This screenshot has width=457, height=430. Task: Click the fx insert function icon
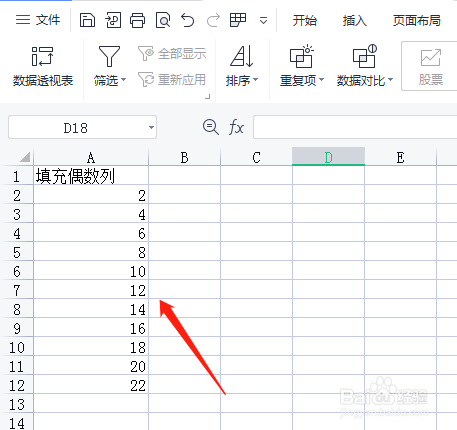(236, 127)
